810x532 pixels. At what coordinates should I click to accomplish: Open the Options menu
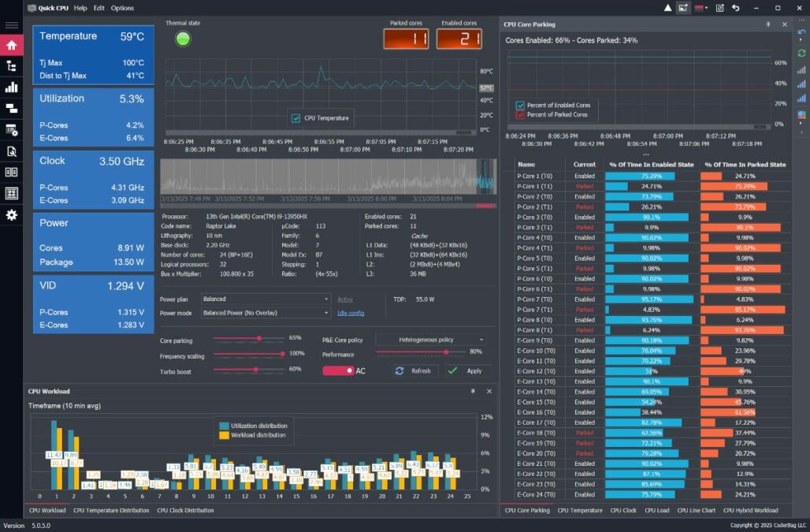click(122, 8)
